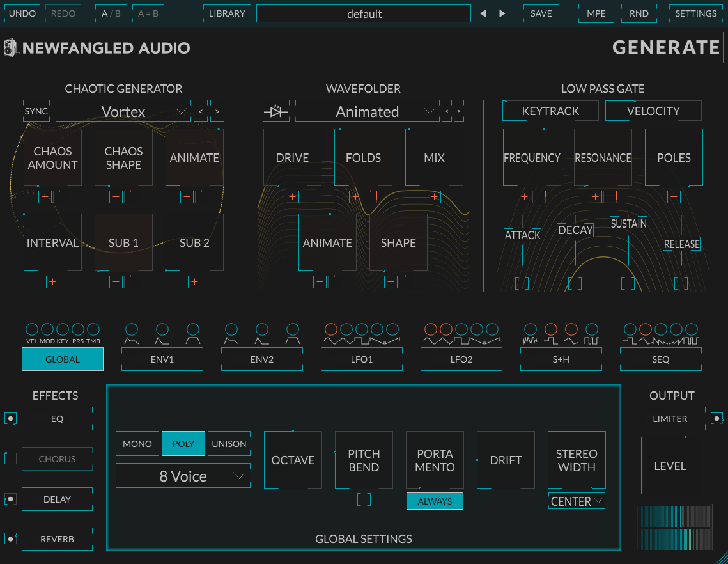
Task: Select the UNISON voice mode
Action: [x=229, y=443]
